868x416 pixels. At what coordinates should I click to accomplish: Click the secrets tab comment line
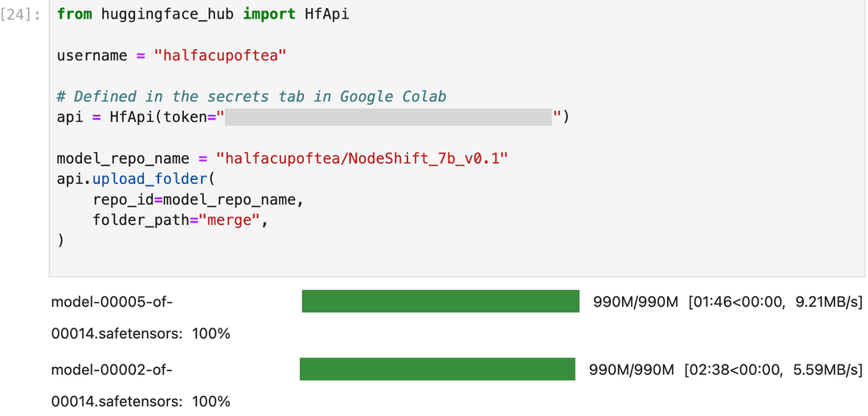click(252, 96)
